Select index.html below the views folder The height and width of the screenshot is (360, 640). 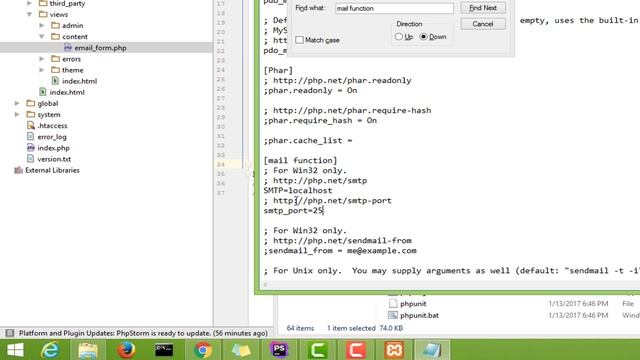click(x=67, y=92)
